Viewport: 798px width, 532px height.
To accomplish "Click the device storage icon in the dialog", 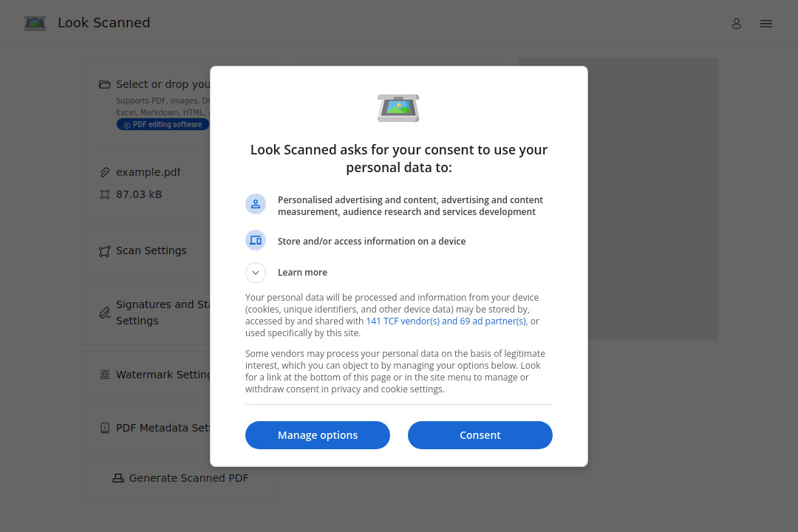I will (x=256, y=239).
